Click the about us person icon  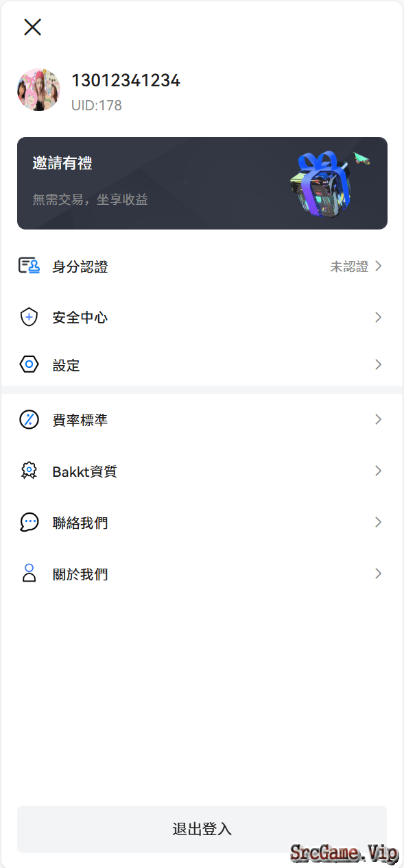click(29, 573)
